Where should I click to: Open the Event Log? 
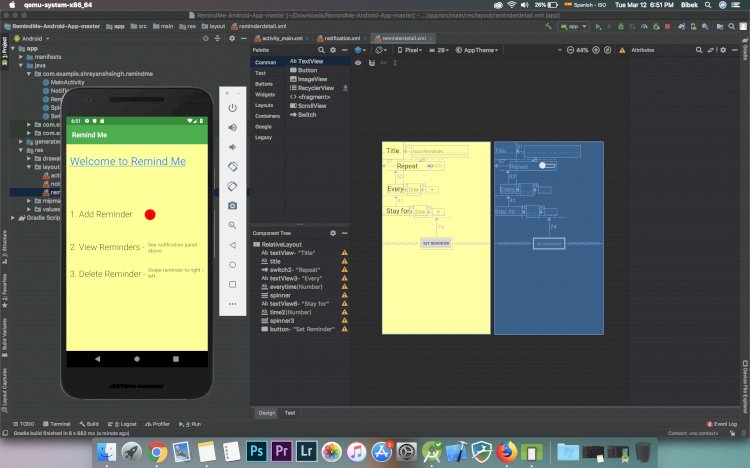(x=722, y=424)
